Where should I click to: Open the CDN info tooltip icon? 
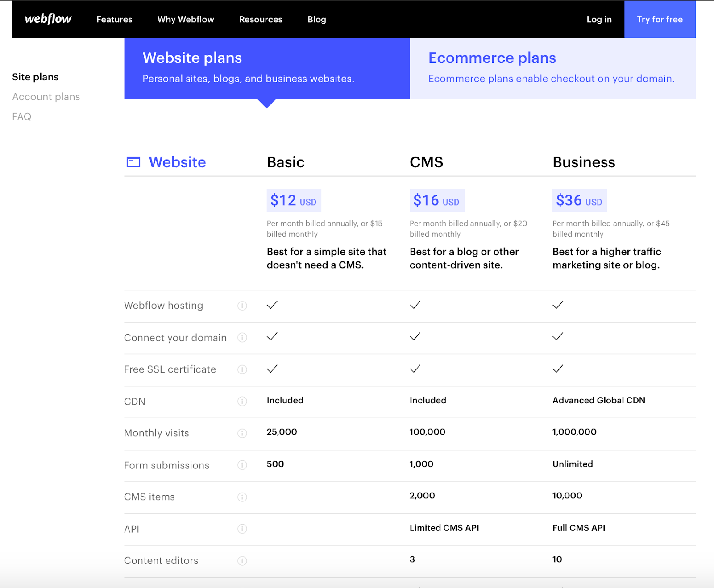tap(242, 402)
